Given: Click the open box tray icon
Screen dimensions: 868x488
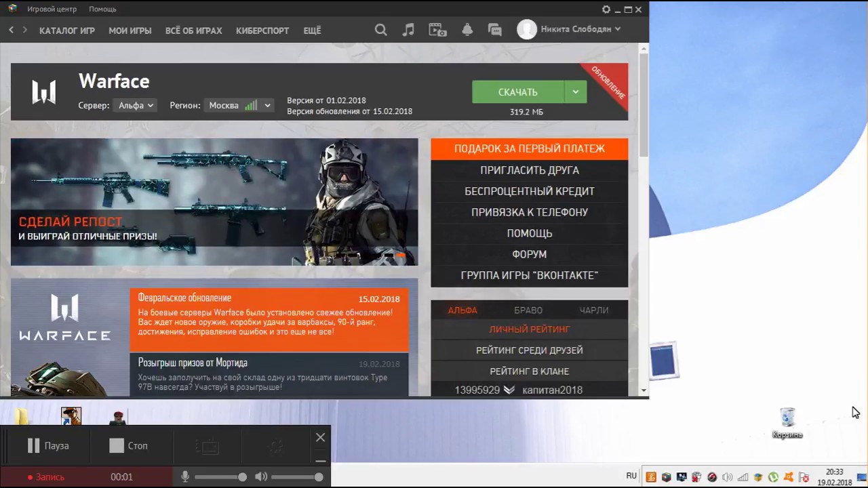Looking at the screenshot, I should (x=757, y=476).
